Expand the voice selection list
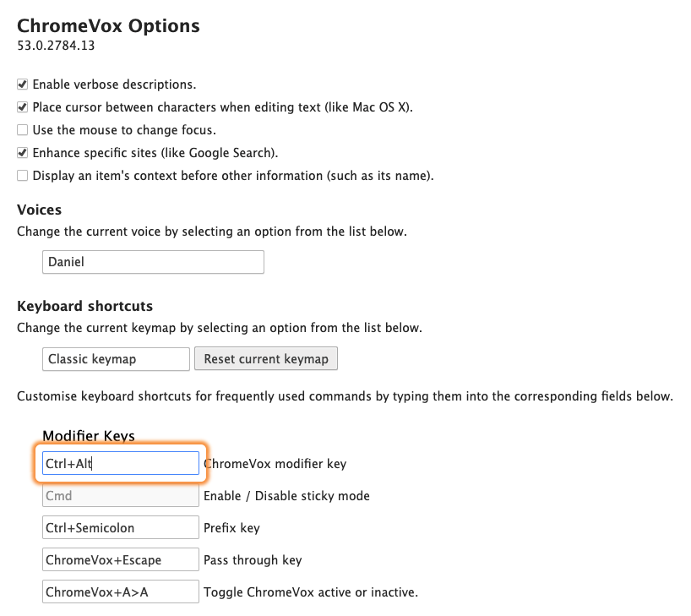The width and height of the screenshot is (691, 616). (x=153, y=262)
